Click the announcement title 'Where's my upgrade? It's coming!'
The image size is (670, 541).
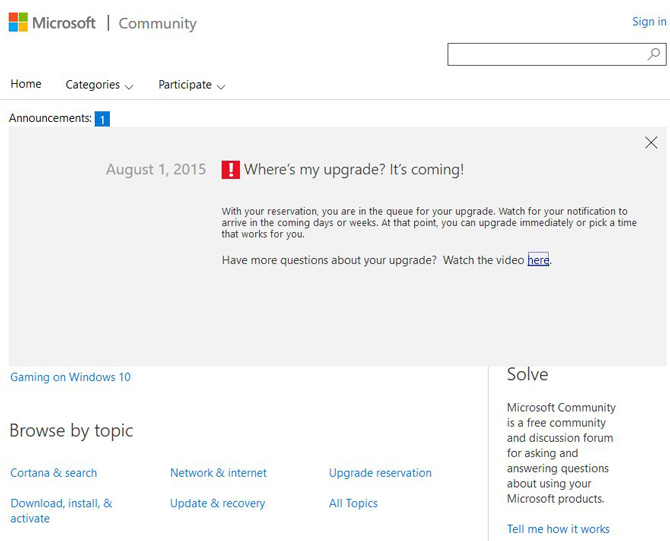tap(354, 170)
